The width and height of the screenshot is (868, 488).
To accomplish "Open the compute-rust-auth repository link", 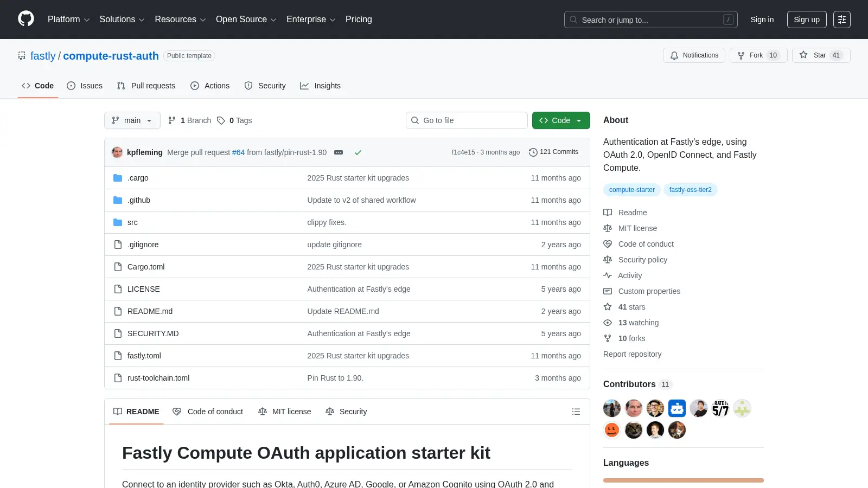I will [x=111, y=56].
